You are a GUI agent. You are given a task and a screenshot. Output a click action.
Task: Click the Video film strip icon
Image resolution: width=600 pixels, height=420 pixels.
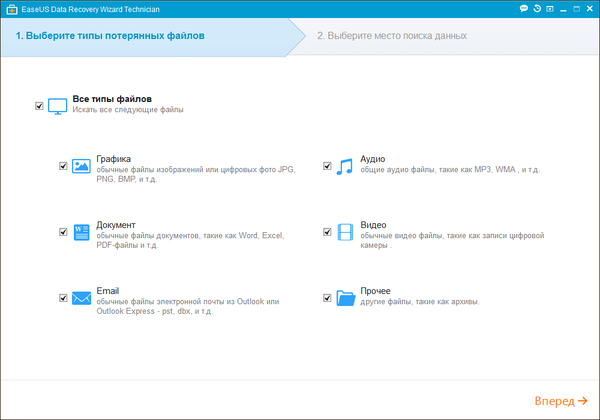tap(345, 232)
